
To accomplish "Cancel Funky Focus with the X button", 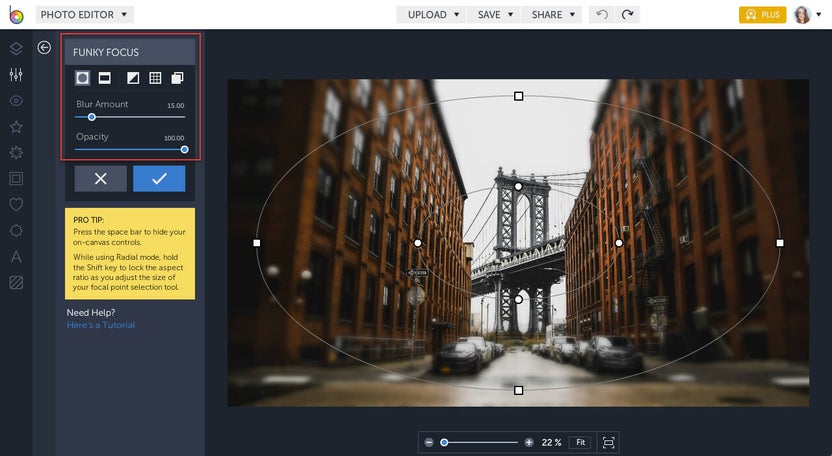I will 101,179.
